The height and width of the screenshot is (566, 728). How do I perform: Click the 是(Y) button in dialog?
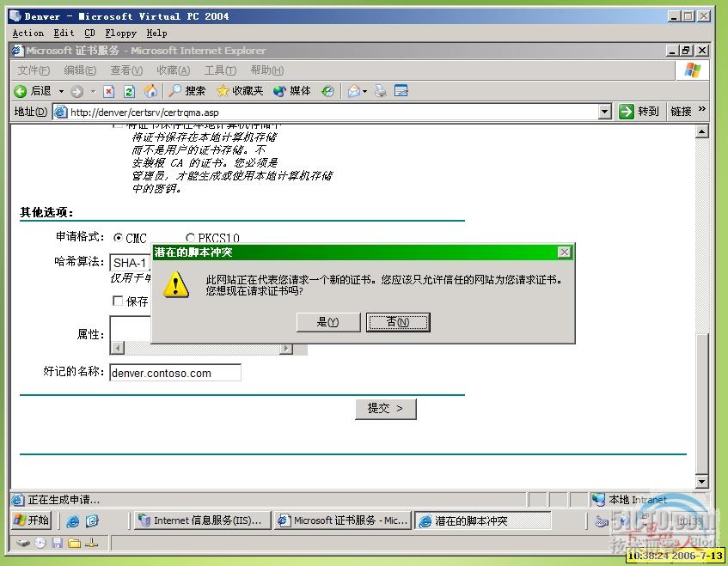click(328, 322)
